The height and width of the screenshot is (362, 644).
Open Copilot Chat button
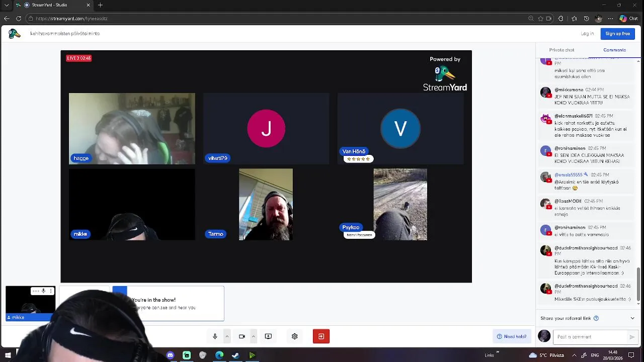[x=629, y=19]
